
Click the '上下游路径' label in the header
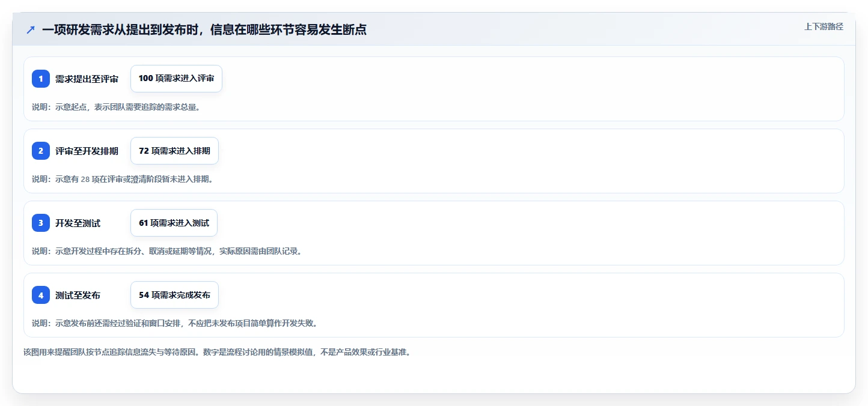pos(824,26)
